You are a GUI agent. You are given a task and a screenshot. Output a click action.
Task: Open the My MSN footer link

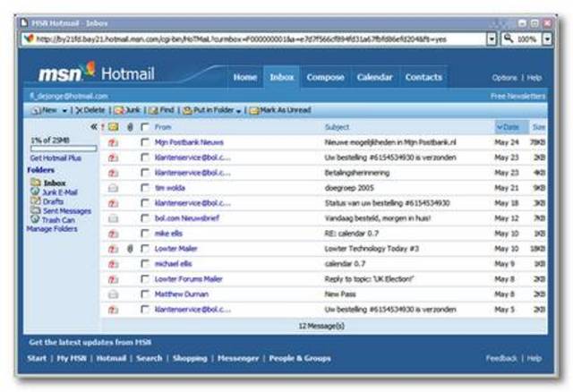click(x=72, y=358)
